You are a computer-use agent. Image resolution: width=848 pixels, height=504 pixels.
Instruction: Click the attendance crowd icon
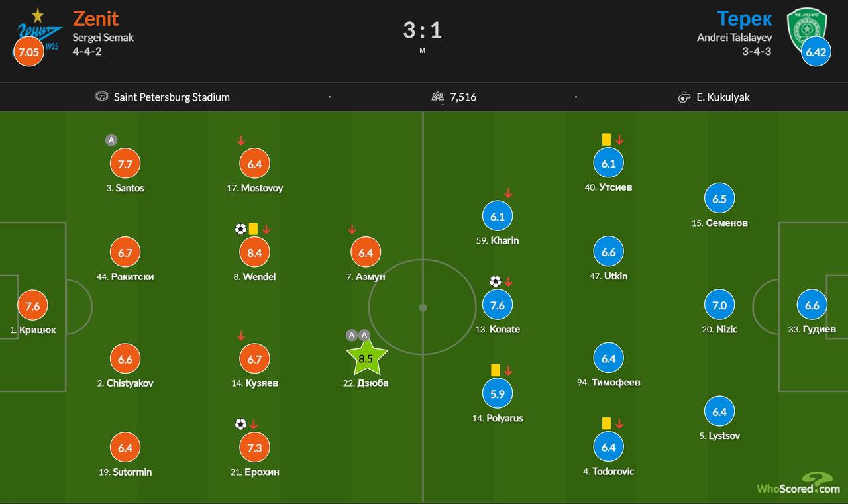click(x=437, y=97)
